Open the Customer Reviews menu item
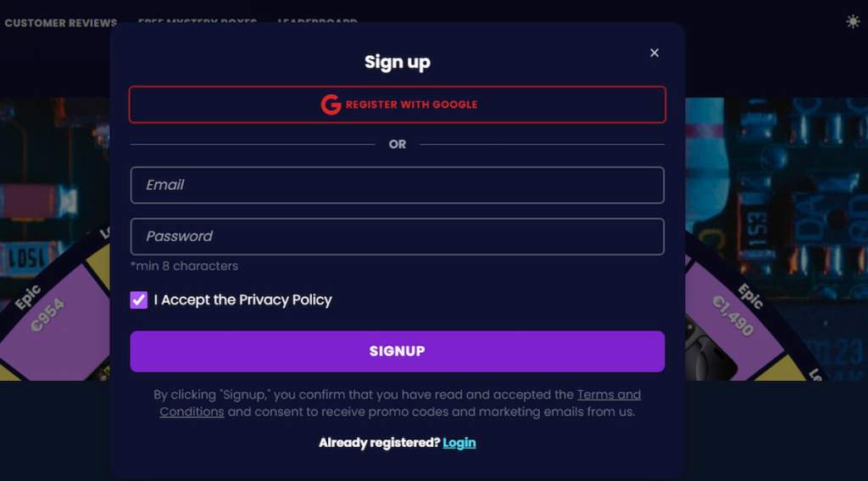The image size is (868, 481). [61, 23]
